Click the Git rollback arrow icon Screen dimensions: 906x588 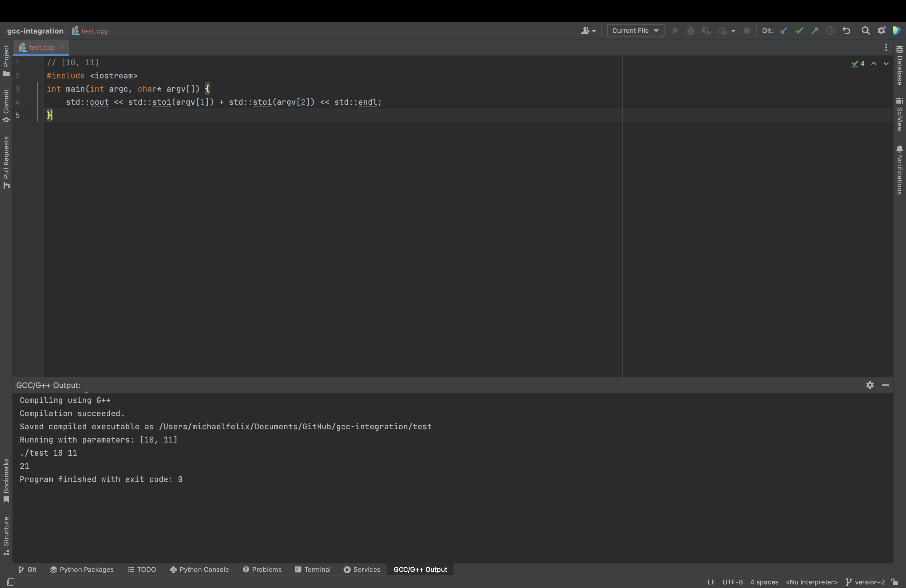846,31
